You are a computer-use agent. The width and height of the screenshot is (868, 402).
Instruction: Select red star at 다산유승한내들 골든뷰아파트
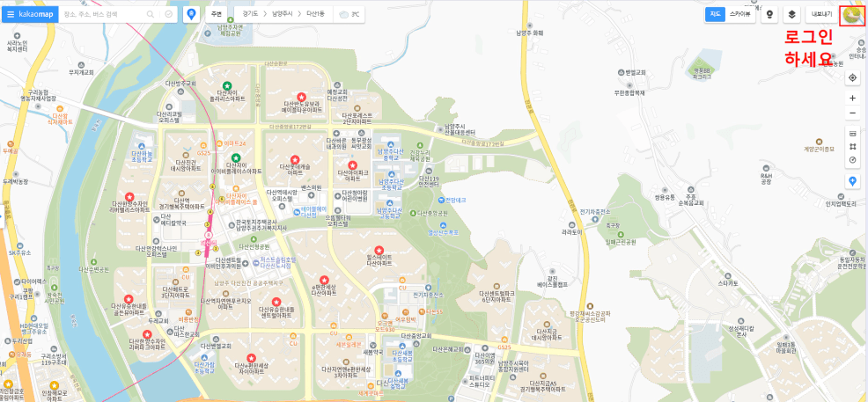point(129,298)
